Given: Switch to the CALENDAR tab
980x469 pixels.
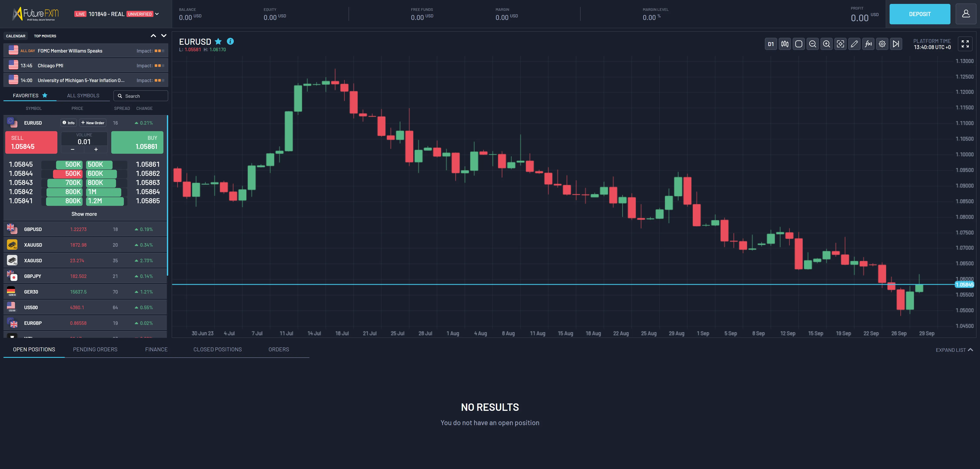Looking at the screenshot, I should 16,36.
